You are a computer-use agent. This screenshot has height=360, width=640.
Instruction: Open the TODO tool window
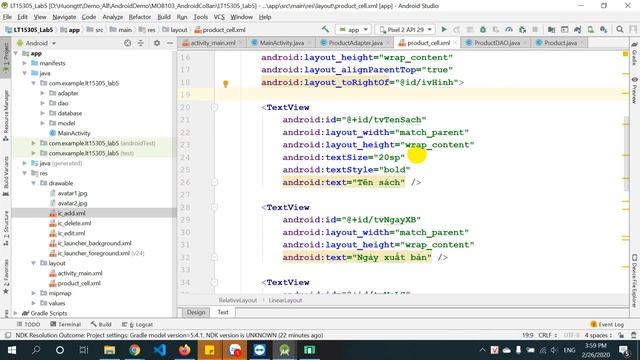tap(28, 324)
